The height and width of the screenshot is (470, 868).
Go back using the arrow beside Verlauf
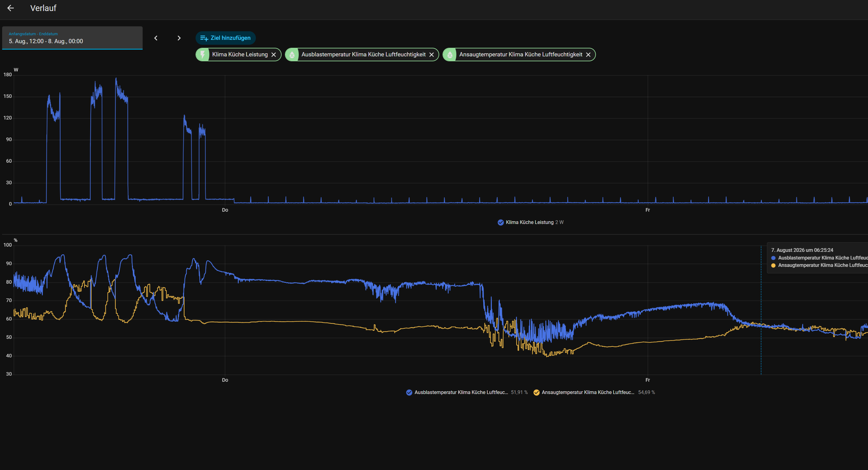click(x=10, y=8)
